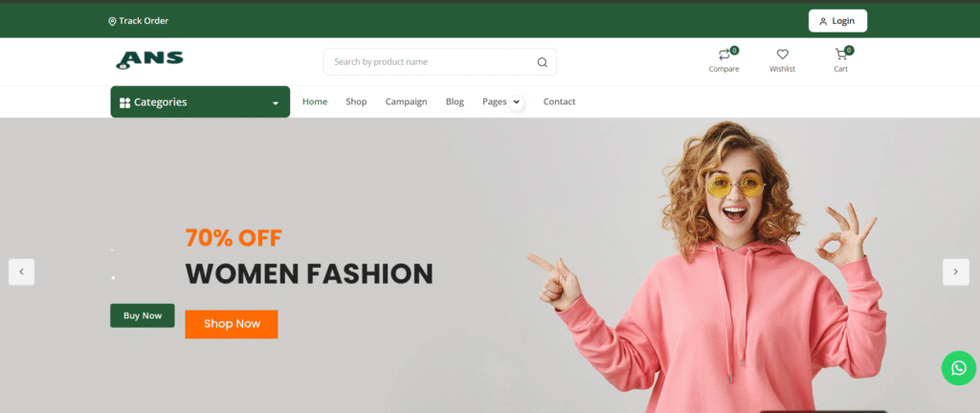Screen dimensions: 980x413
Task: Go to the Campaign page
Action: coord(406,101)
